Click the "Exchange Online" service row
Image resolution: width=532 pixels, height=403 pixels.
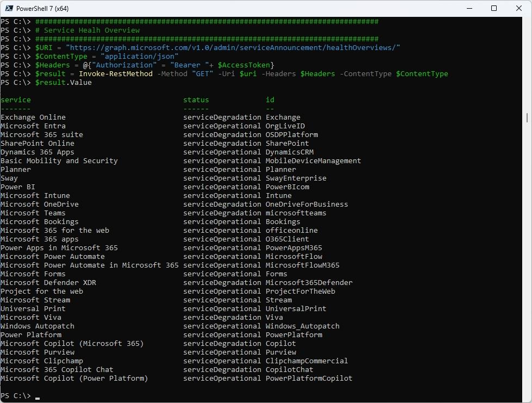click(x=33, y=117)
